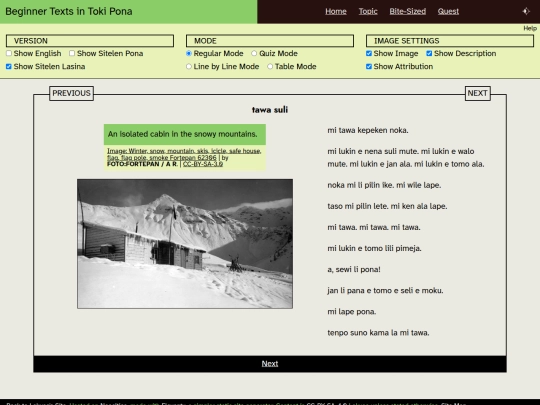Image resolution: width=540 pixels, height=405 pixels.
Task: Click the line 'taso mi pilin lete'
Action: 387,206
